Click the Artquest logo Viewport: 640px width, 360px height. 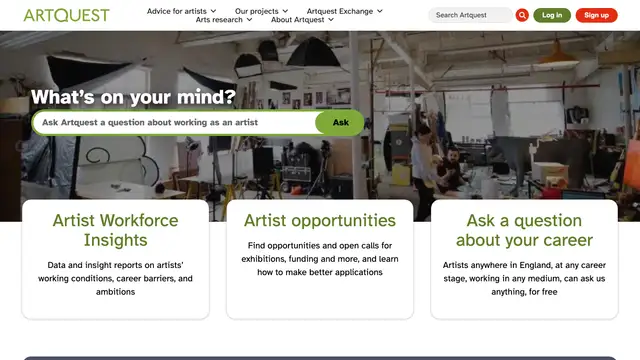67,16
